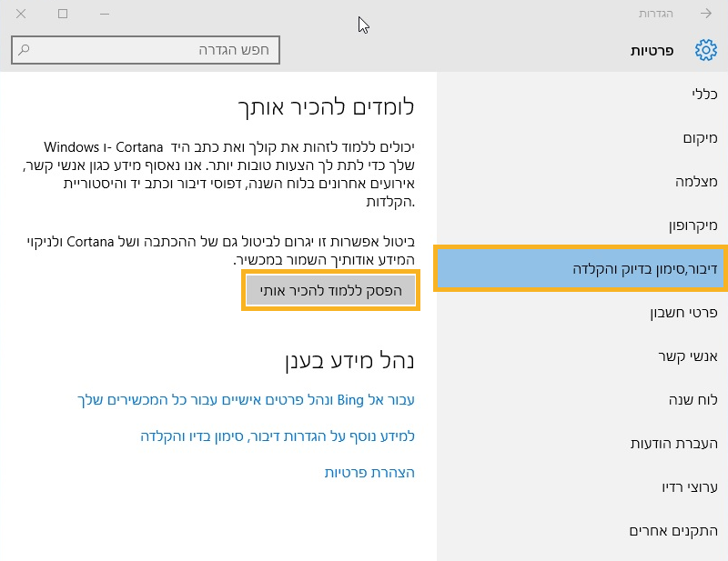Open פרטי חשבון in the sidebar
This screenshot has height=561, width=728.
click(x=683, y=313)
